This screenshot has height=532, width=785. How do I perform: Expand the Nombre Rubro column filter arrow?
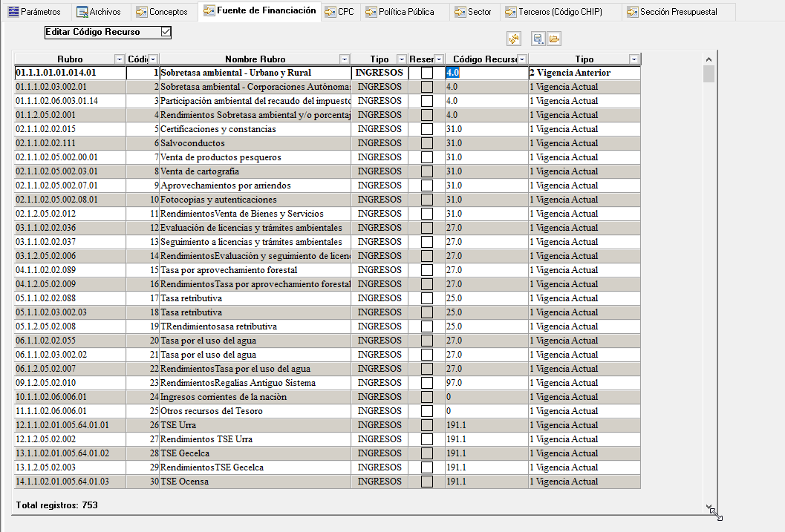point(344,59)
